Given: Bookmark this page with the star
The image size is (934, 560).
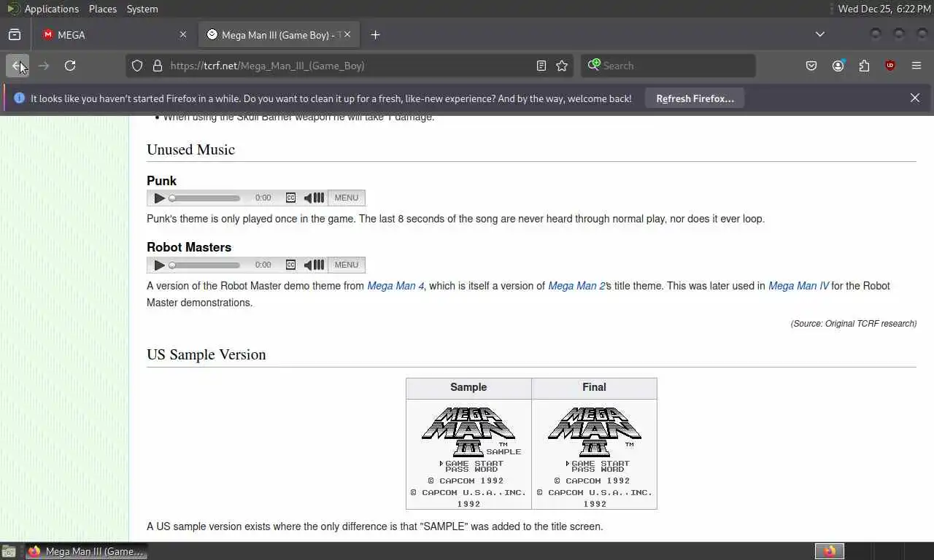Looking at the screenshot, I should (x=562, y=66).
